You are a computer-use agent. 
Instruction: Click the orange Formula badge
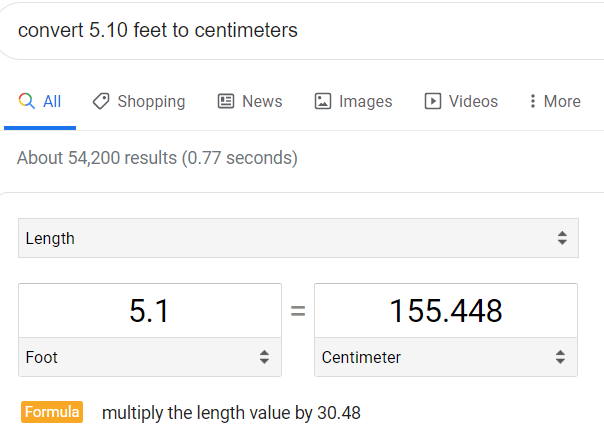point(52,412)
